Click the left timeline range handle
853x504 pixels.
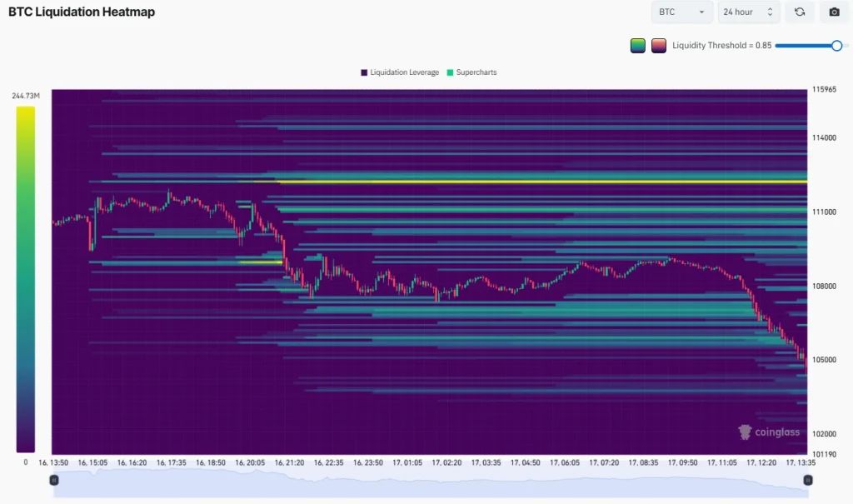(54, 480)
